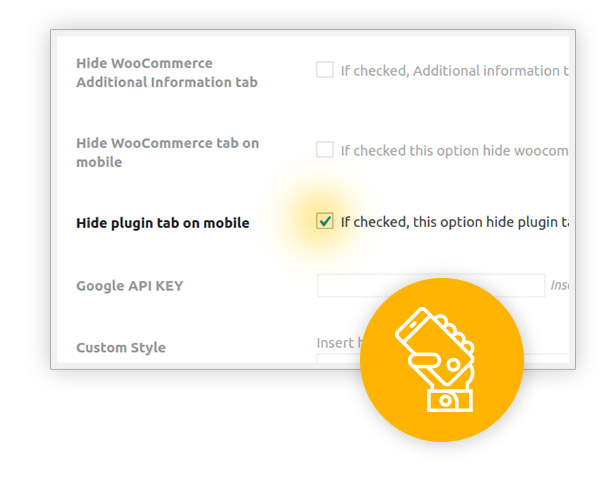Click the phone speaker slot in the orange icon

pyautogui.click(x=412, y=325)
